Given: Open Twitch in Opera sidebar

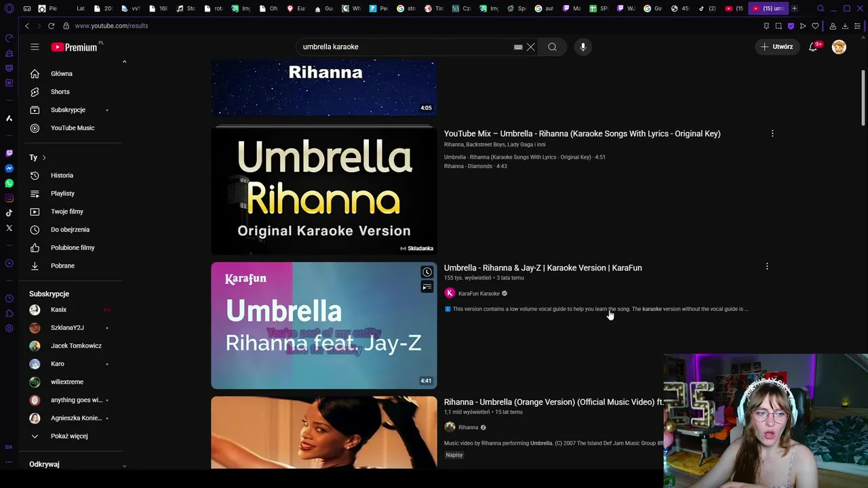Looking at the screenshot, I should pyautogui.click(x=9, y=153).
